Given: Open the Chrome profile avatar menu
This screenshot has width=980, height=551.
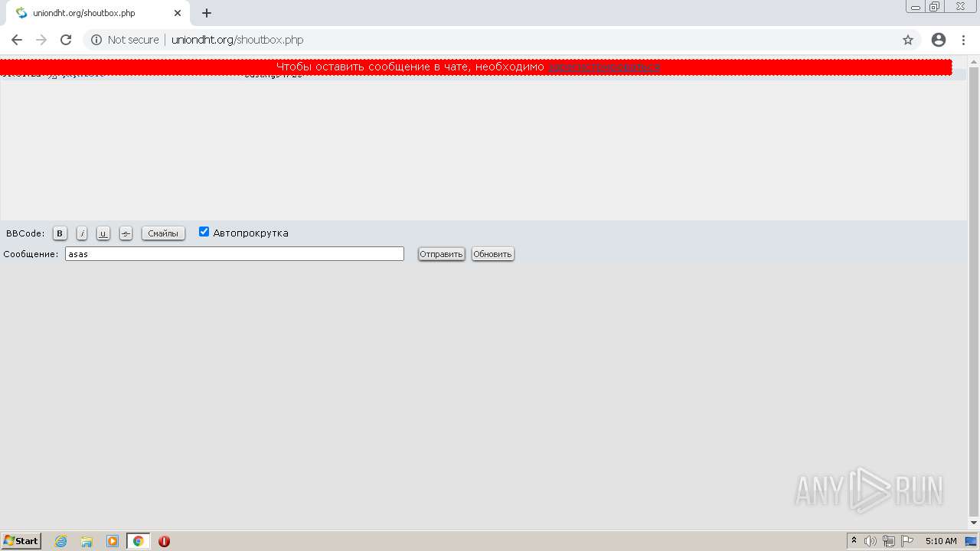Looking at the screenshot, I should (x=939, y=40).
